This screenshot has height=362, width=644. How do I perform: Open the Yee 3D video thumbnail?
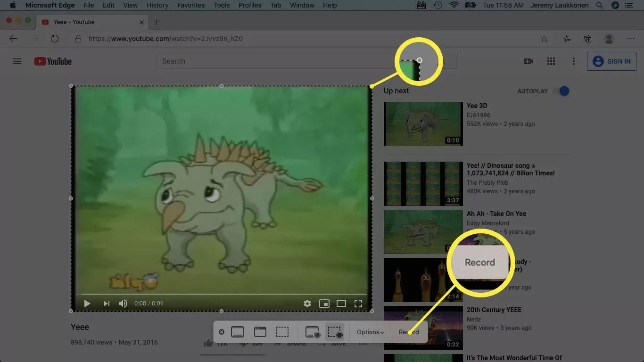(423, 124)
